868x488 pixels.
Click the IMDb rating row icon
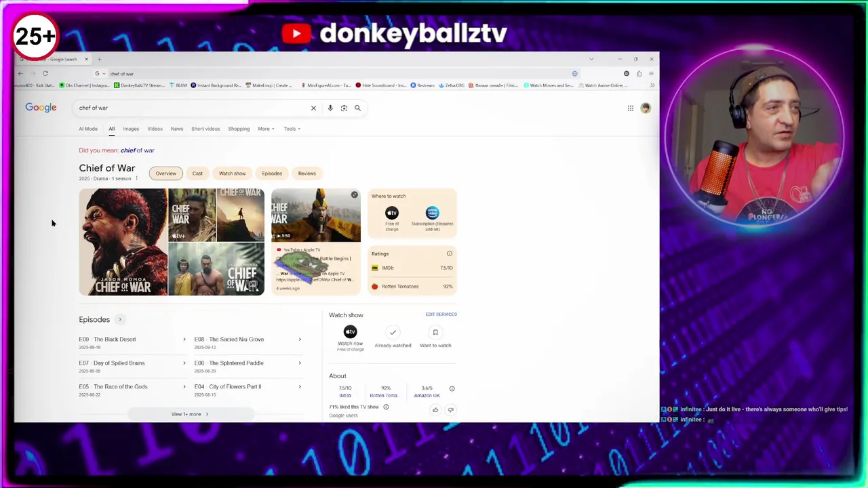375,268
